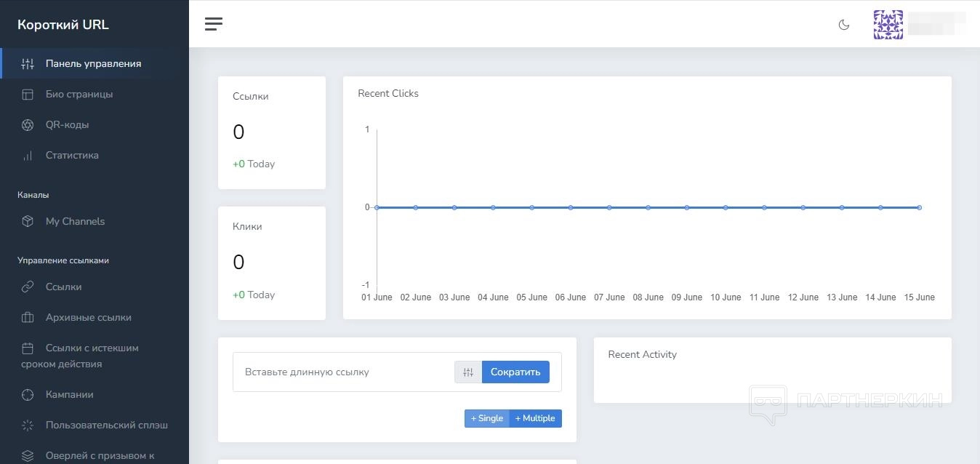
Task: Click the QR-коды aperture icon
Action: (28, 125)
